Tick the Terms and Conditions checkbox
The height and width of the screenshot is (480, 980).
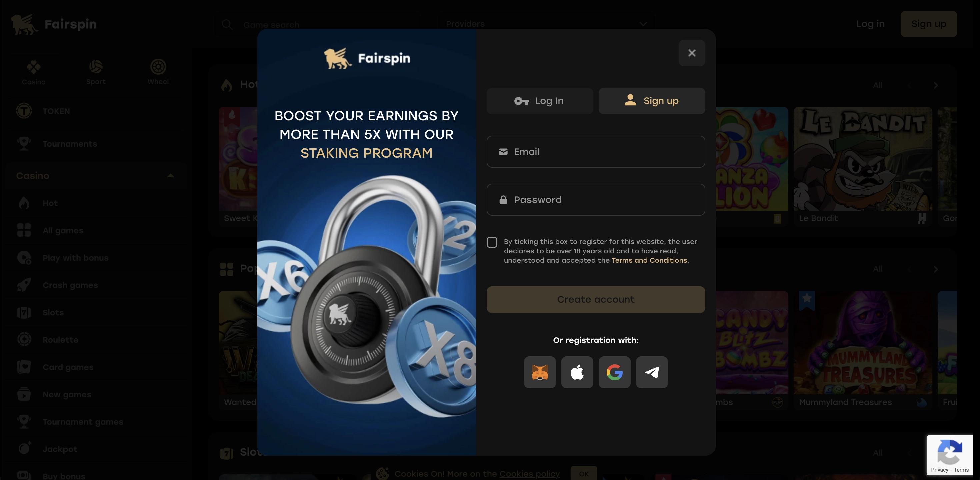point(492,242)
